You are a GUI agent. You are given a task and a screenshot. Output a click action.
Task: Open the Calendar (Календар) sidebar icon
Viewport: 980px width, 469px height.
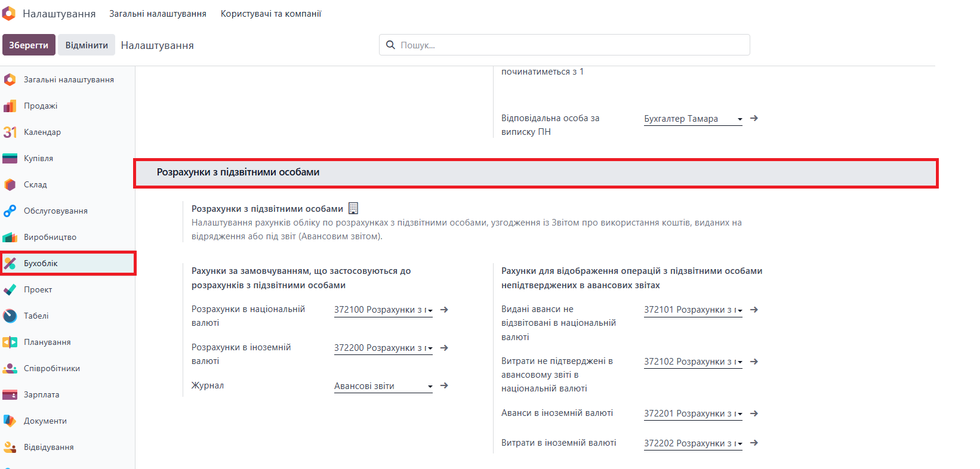10,132
